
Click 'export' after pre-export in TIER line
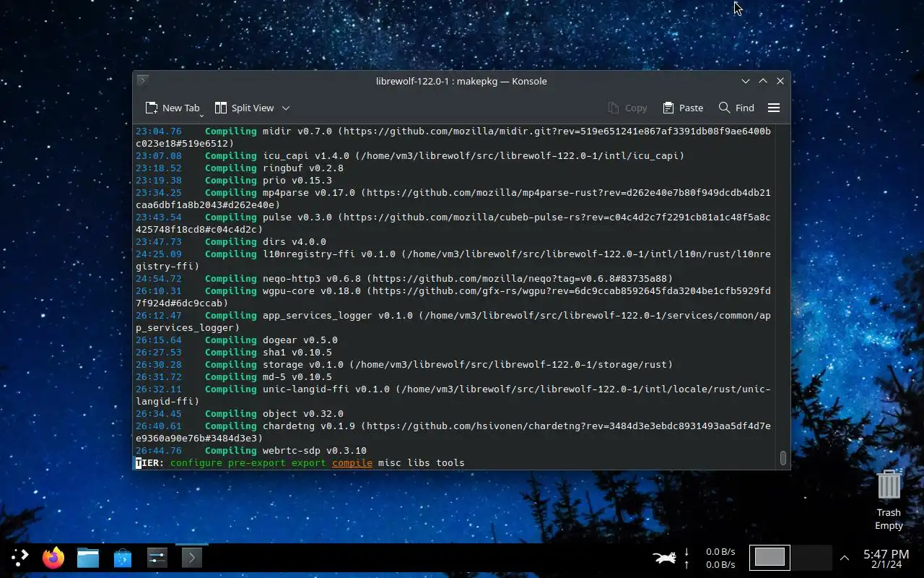click(309, 462)
